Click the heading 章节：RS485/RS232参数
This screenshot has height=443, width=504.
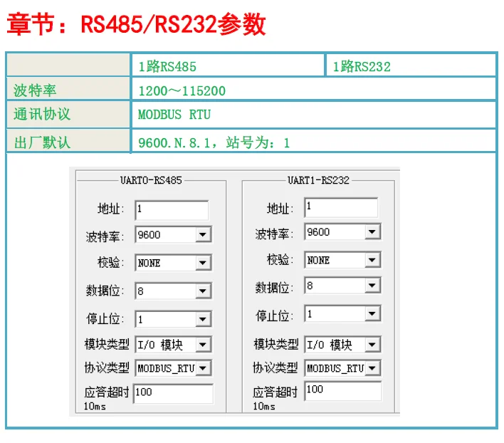click(x=136, y=24)
